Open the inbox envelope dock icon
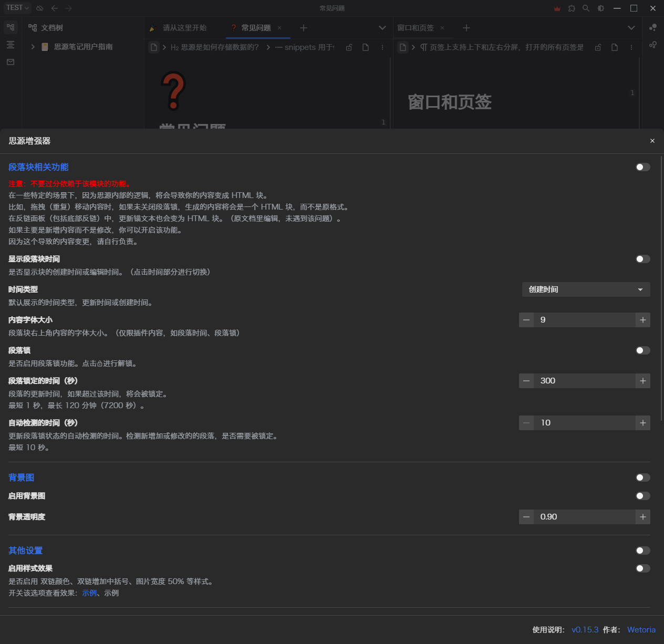This screenshot has width=664, height=644. (x=11, y=62)
